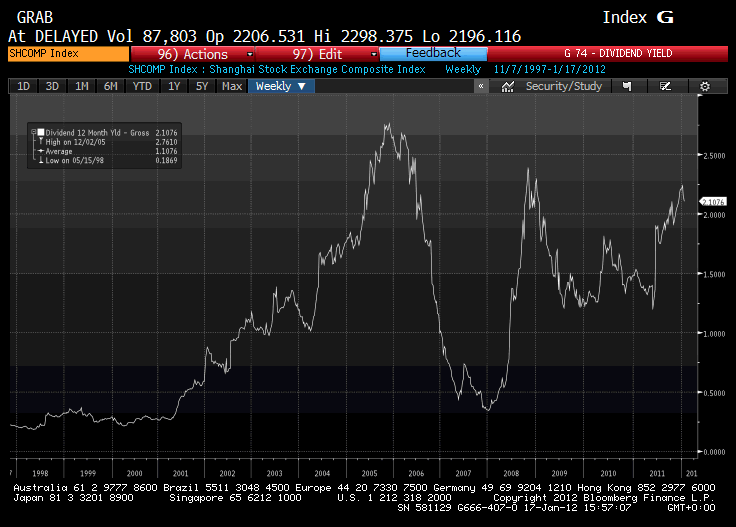The height and width of the screenshot is (527, 736).
Task: Open the Weekly periodicity dropdown
Action: [281, 86]
